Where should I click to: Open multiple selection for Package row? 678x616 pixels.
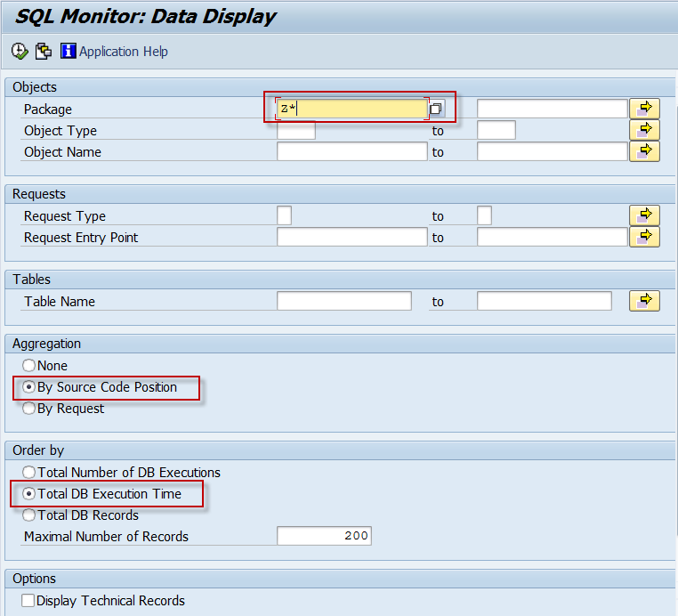[644, 109]
